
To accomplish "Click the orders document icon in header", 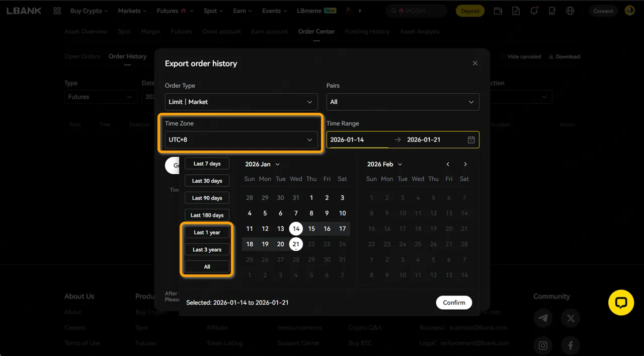I will [x=516, y=11].
